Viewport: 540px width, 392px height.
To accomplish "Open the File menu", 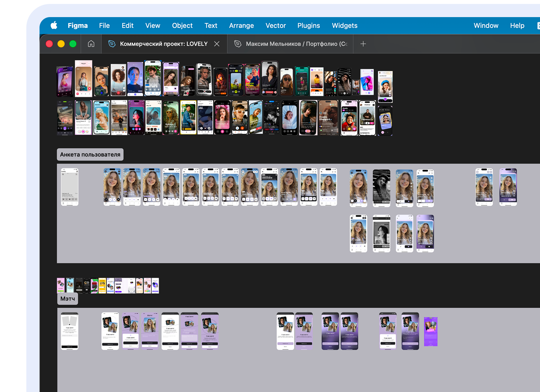I will pos(104,25).
